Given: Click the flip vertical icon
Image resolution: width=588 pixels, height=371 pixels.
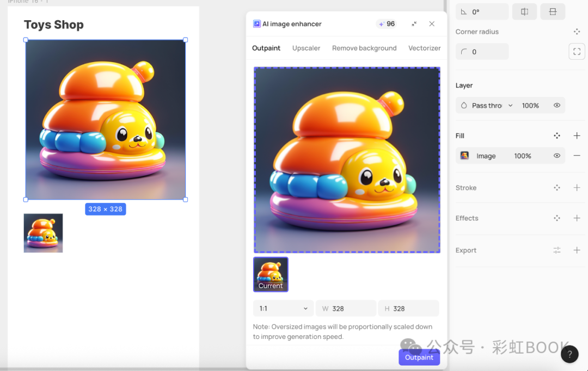Looking at the screenshot, I should 553,11.
